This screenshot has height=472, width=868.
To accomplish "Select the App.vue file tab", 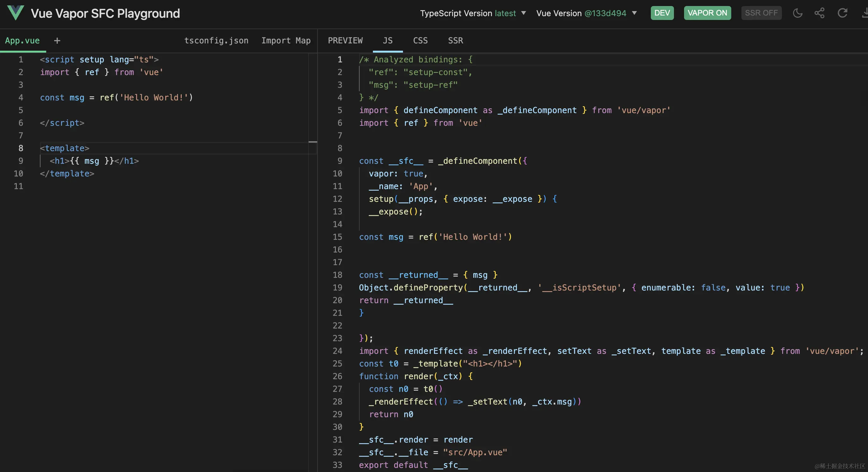I will 22,41.
